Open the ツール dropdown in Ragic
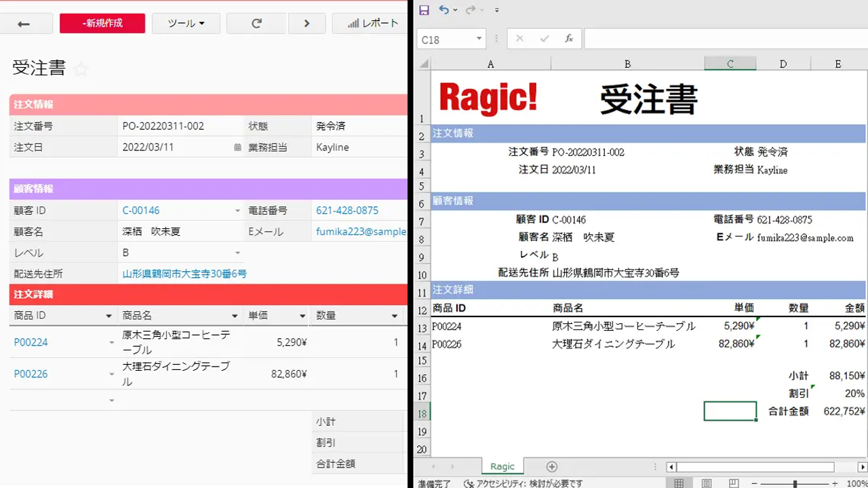 coord(186,23)
